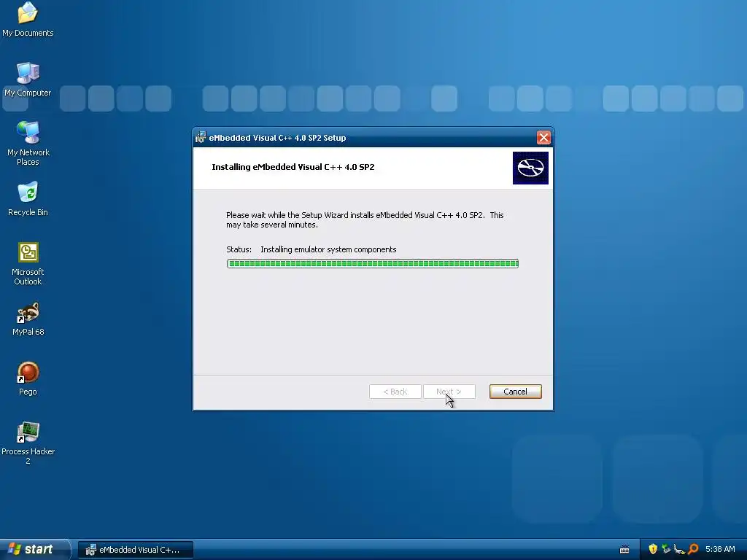Click the setup disc logo in the installer header

(x=530, y=168)
